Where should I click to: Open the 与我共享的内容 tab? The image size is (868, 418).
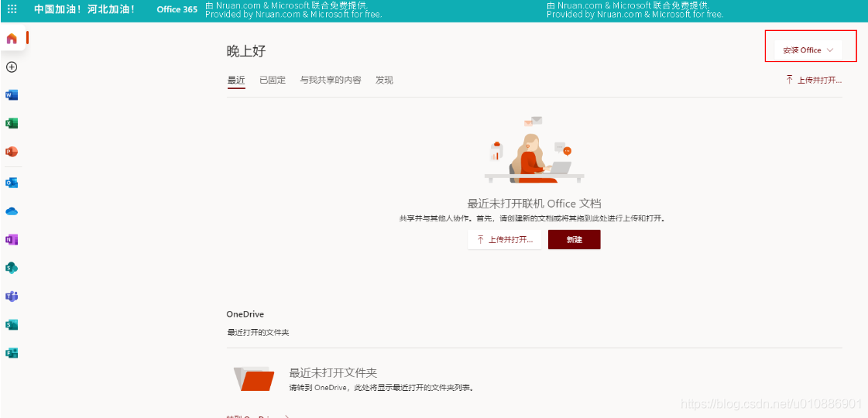click(x=331, y=81)
